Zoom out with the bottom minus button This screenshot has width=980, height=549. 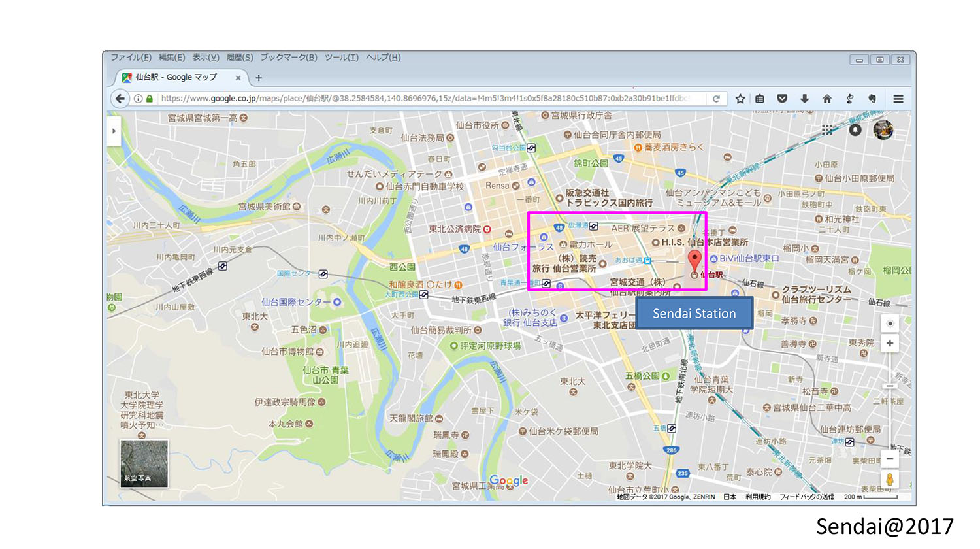(889, 459)
